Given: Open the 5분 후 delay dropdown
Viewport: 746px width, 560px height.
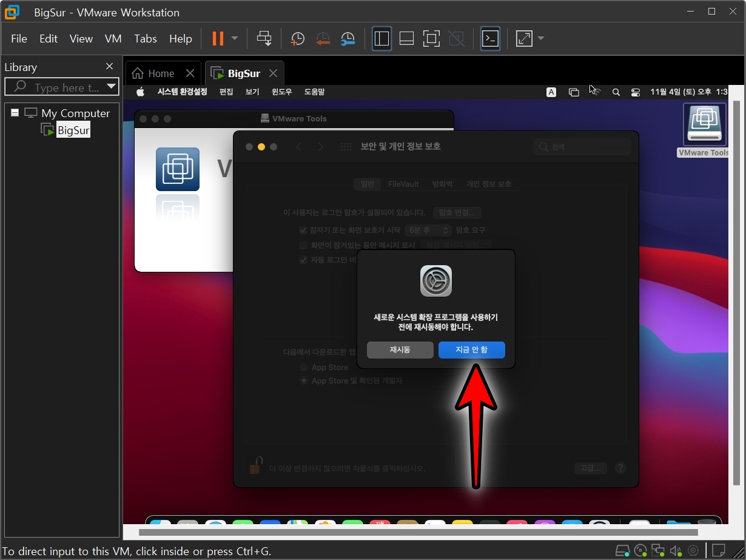Looking at the screenshot, I should [428, 230].
